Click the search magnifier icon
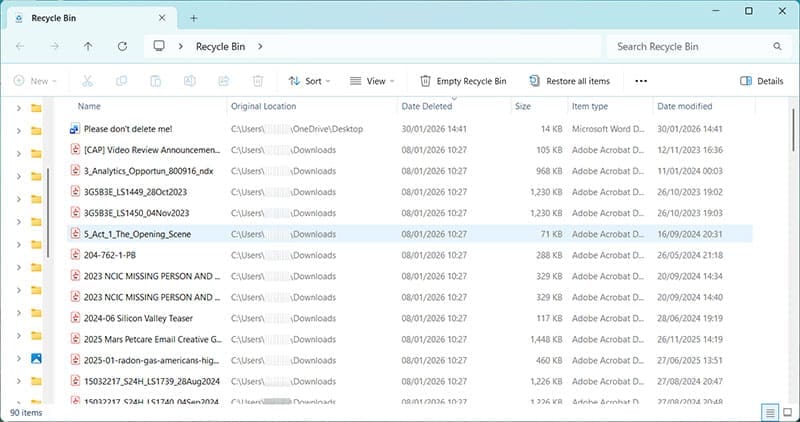 (777, 46)
